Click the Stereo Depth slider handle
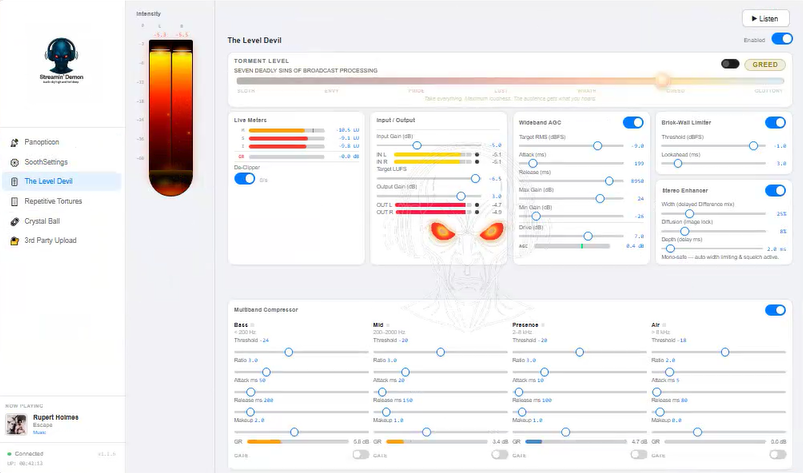Image resolution: width=803 pixels, height=473 pixels. (670, 249)
